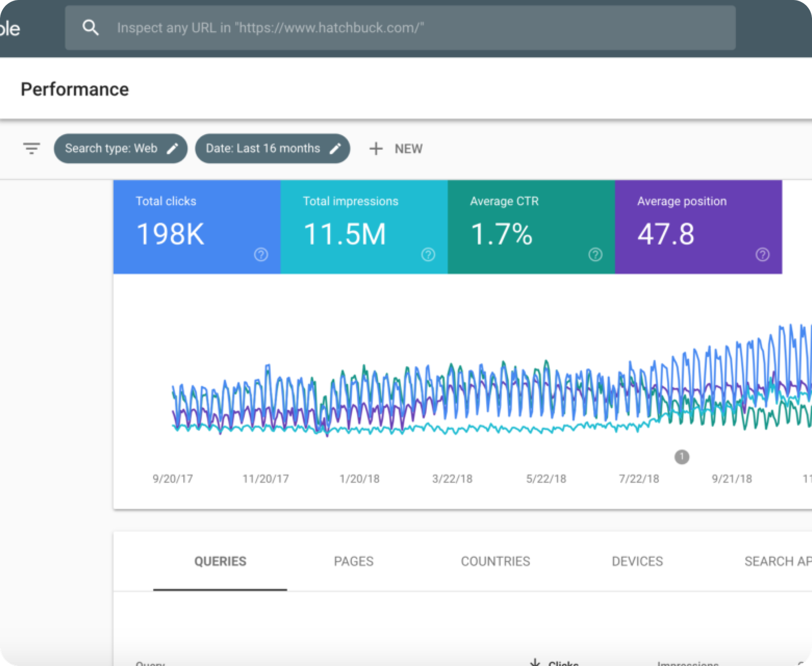The height and width of the screenshot is (666, 812).
Task: Switch to the SEARCH APPEARANCE tab
Action: pos(777,561)
